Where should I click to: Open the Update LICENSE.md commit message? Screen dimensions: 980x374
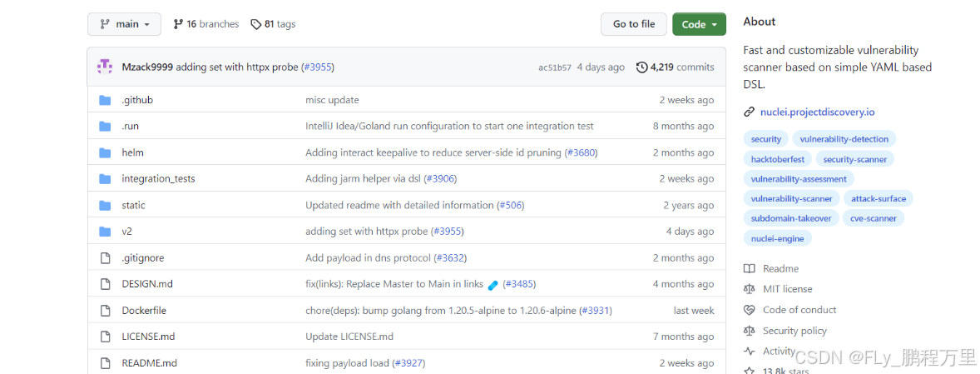[349, 337]
